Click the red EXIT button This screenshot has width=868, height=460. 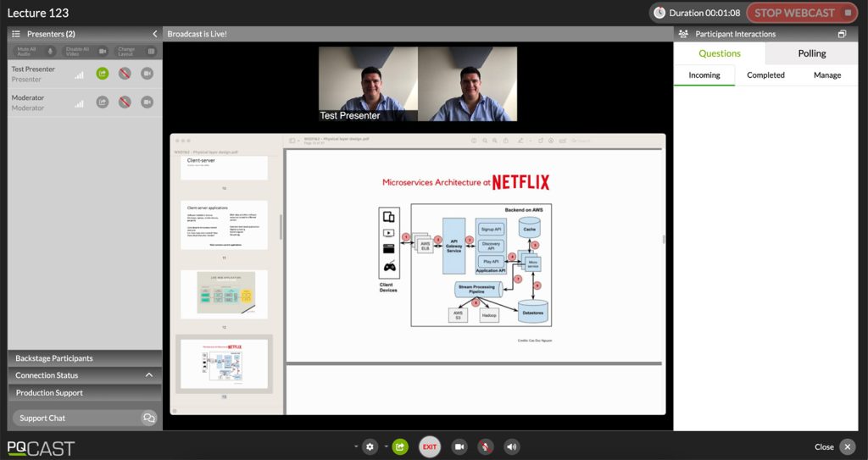click(x=430, y=446)
